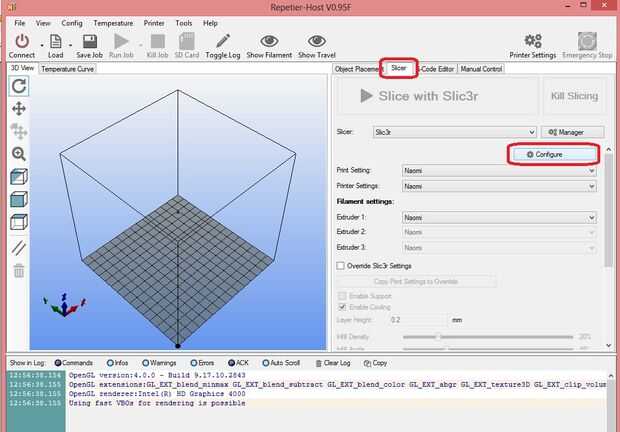Screen dimensions: 620x432
Task: Uncheck the Enable Cooling checkbox
Action: tap(342, 307)
